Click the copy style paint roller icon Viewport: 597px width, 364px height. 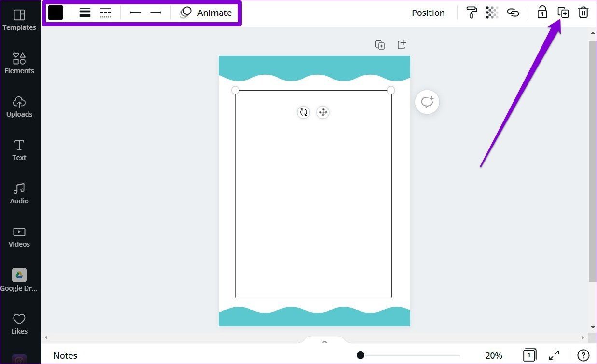click(x=472, y=13)
